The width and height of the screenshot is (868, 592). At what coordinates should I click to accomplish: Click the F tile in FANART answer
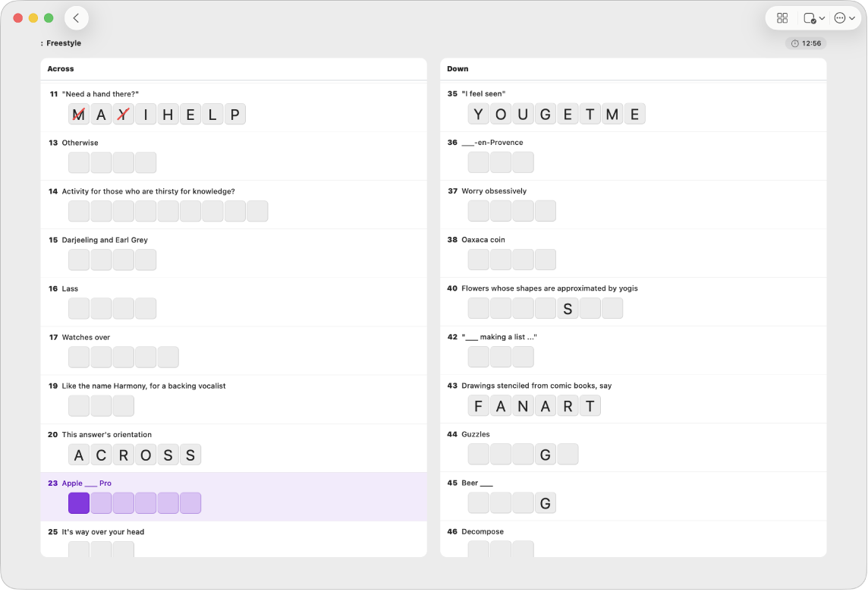point(479,406)
